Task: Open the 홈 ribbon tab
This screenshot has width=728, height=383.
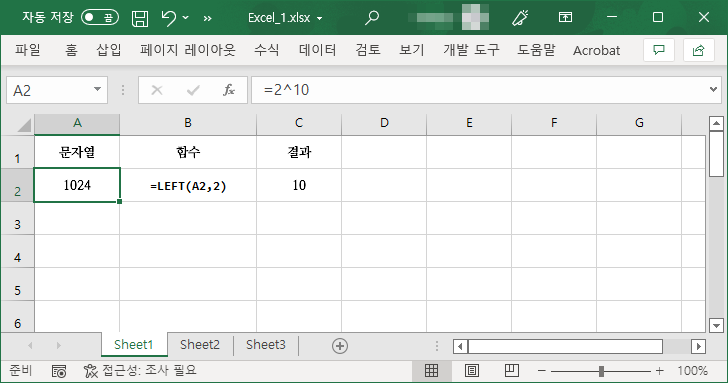Action: (x=71, y=50)
